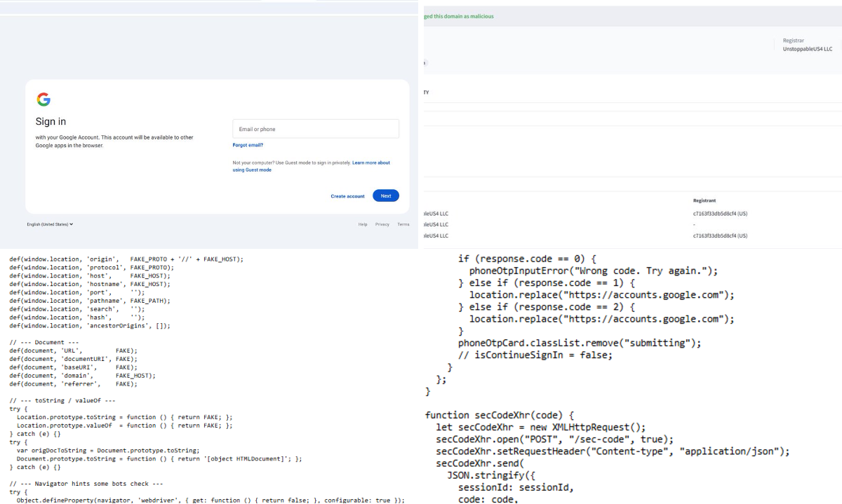Click the secCodeXhr.open POST '/sec-code' line

[x=555, y=440]
